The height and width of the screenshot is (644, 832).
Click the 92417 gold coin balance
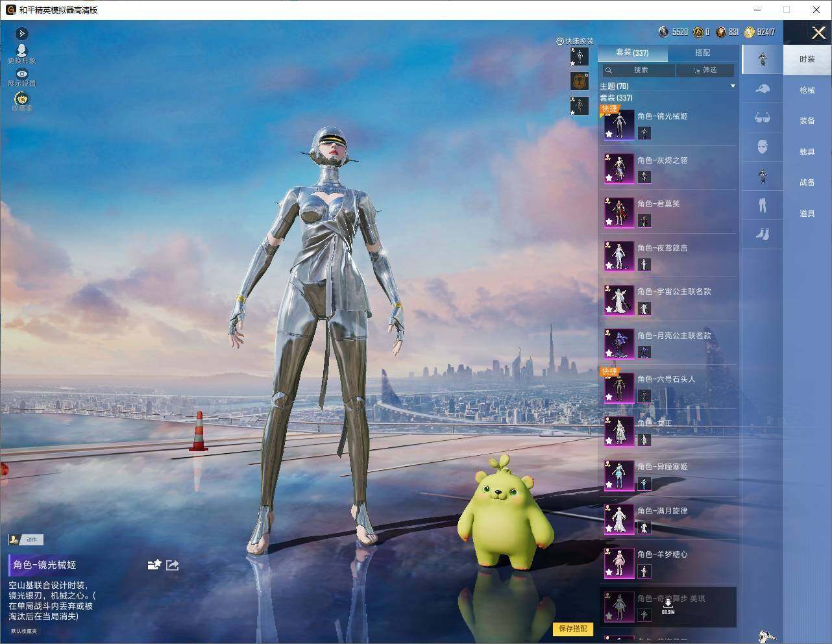760,32
